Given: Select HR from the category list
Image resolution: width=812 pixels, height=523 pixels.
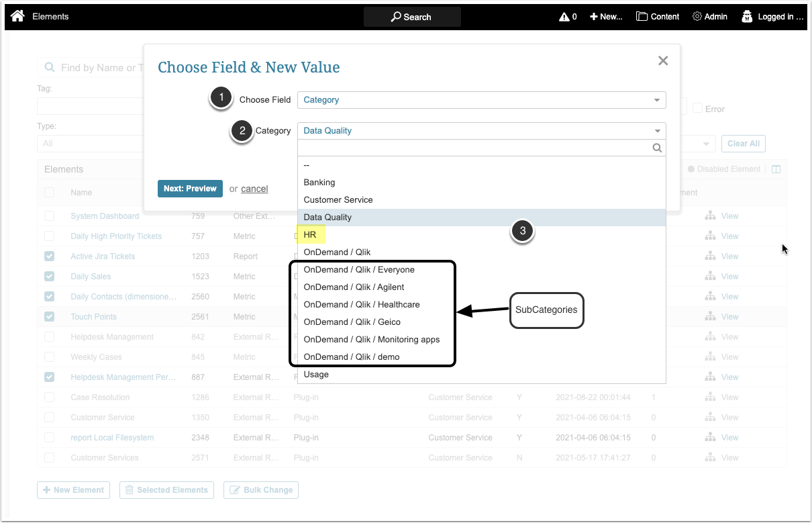Looking at the screenshot, I should pos(310,235).
